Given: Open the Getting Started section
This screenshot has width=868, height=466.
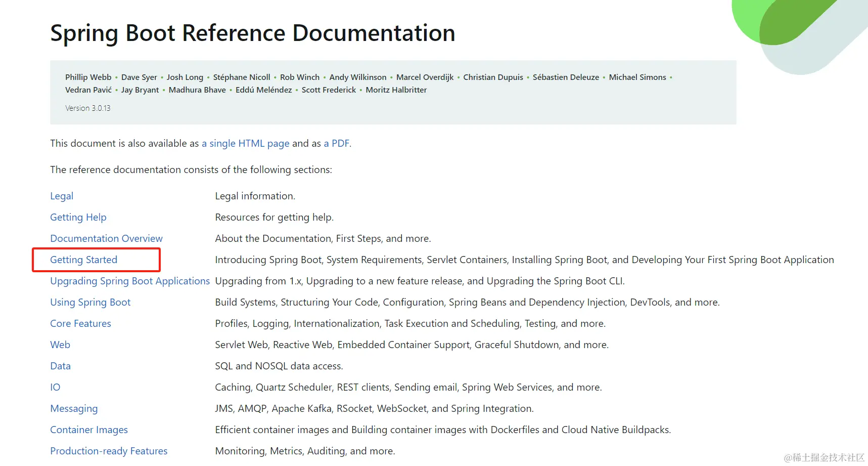Looking at the screenshot, I should 83,260.
